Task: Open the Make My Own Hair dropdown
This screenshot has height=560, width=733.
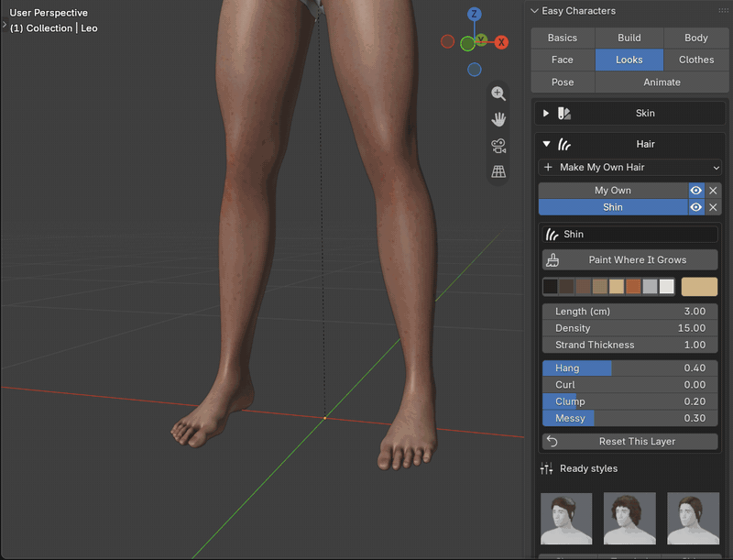Action: [629, 168]
